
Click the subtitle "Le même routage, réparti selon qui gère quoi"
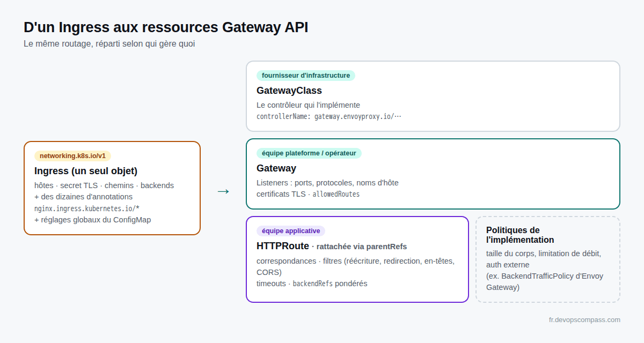click(109, 44)
